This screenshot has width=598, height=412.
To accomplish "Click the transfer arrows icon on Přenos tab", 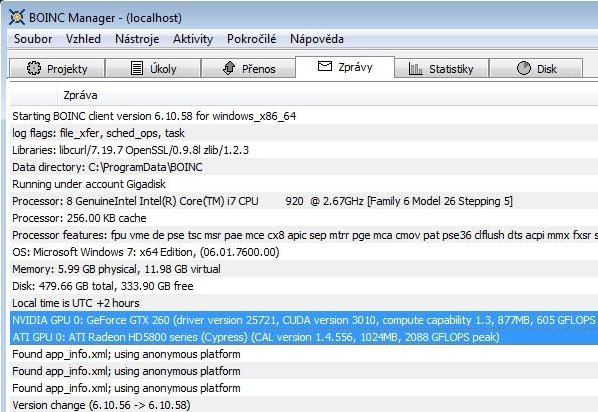I will tap(229, 68).
